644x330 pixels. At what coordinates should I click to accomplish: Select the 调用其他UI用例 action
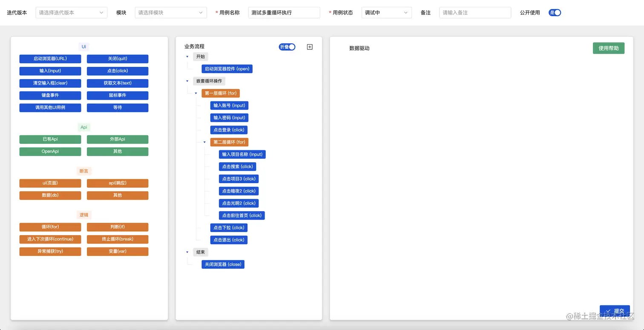click(x=50, y=108)
